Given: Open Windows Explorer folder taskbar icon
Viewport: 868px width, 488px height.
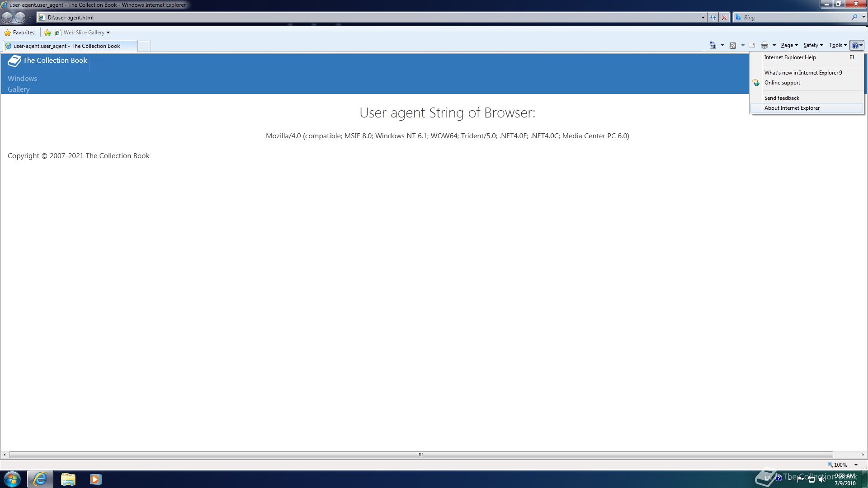Looking at the screenshot, I should 68,479.
